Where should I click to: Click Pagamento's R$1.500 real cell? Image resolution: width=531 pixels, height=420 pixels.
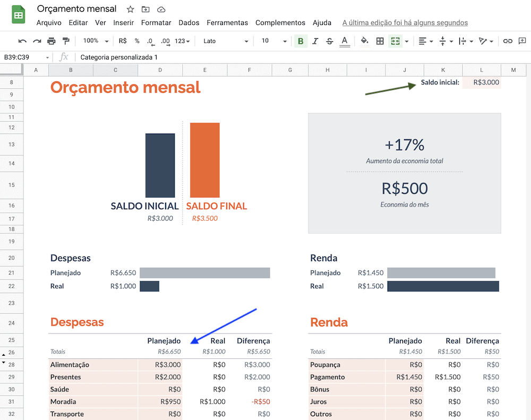[x=443, y=377]
